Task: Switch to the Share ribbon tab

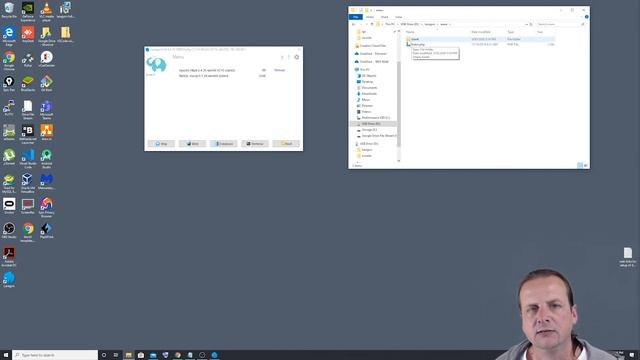Action: 384,17
